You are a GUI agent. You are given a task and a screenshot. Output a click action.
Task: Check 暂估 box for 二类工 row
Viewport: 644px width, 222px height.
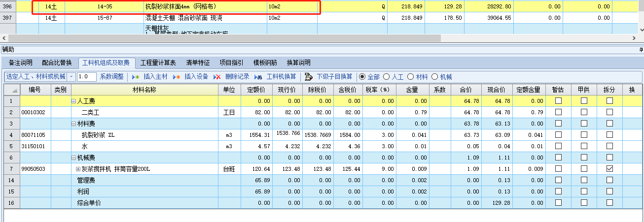point(558,112)
